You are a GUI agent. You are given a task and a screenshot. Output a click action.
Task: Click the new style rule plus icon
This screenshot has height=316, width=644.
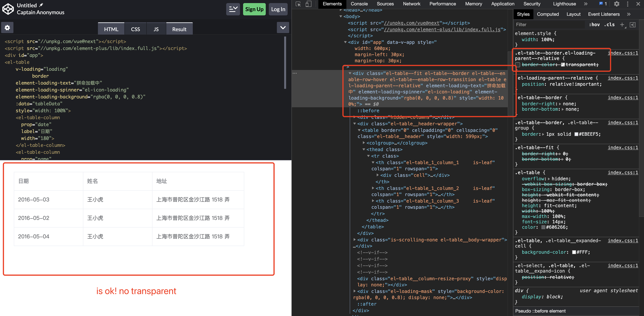[622, 25]
